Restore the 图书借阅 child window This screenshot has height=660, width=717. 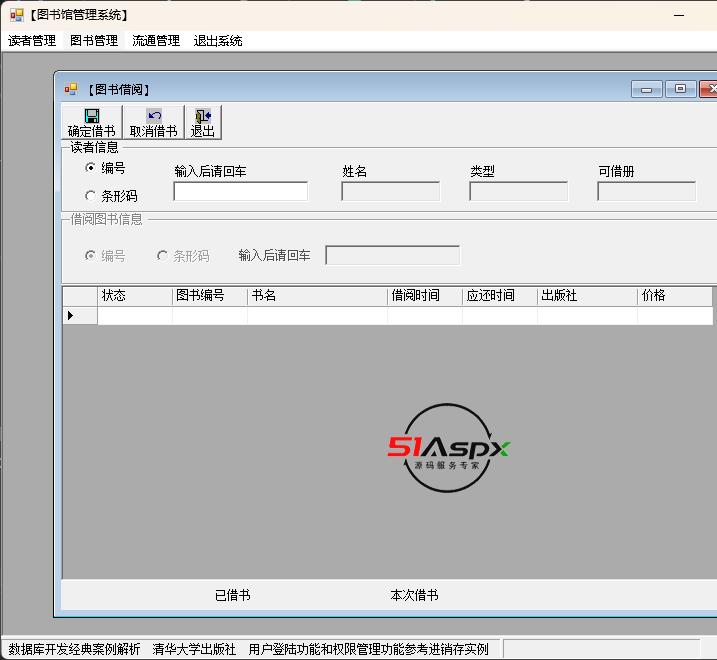tap(680, 89)
